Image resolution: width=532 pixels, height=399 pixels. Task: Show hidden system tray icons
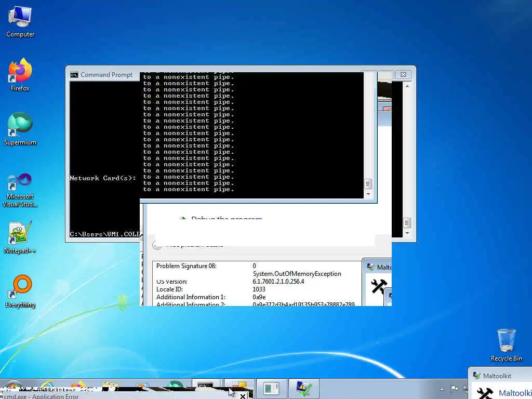(x=442, y=389)
